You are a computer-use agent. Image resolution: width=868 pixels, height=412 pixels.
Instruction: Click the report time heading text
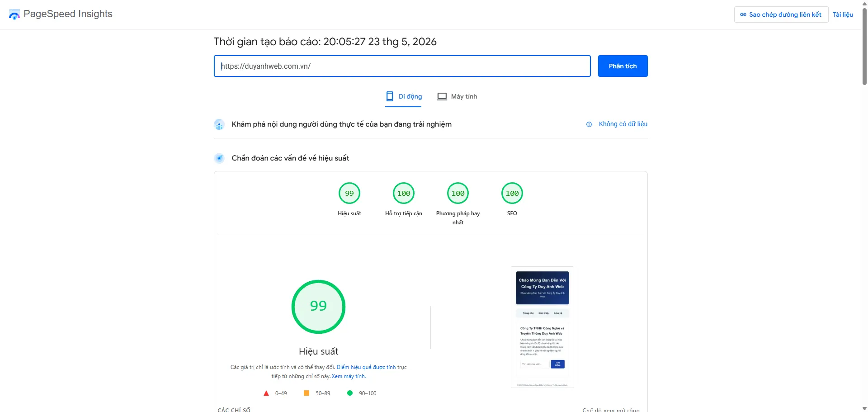tap(325, 42)
